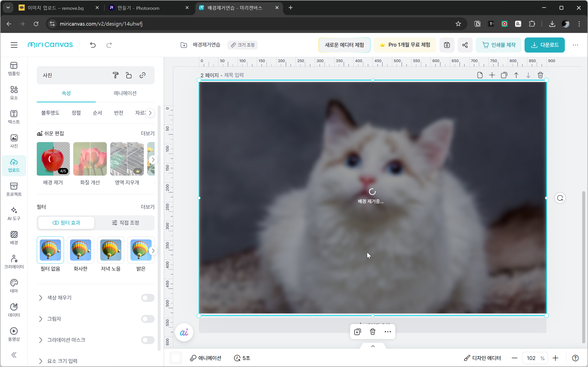Viewport: 588px width, 367px height.
Task: Click the copy style paint-roller icon
Action: point(115,75)
